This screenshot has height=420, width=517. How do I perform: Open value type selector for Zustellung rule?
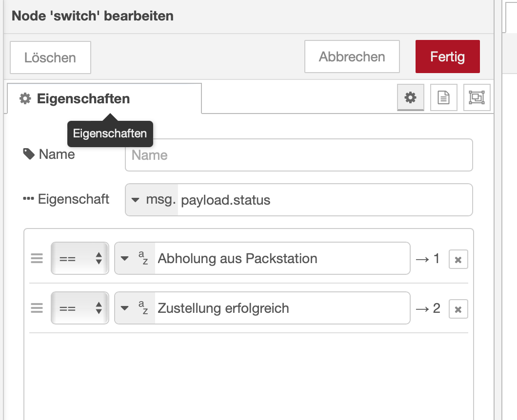[135, 308]
